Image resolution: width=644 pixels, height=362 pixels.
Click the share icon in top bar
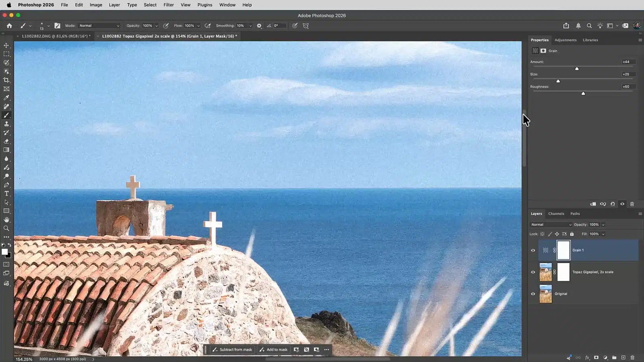click(566, 25)
